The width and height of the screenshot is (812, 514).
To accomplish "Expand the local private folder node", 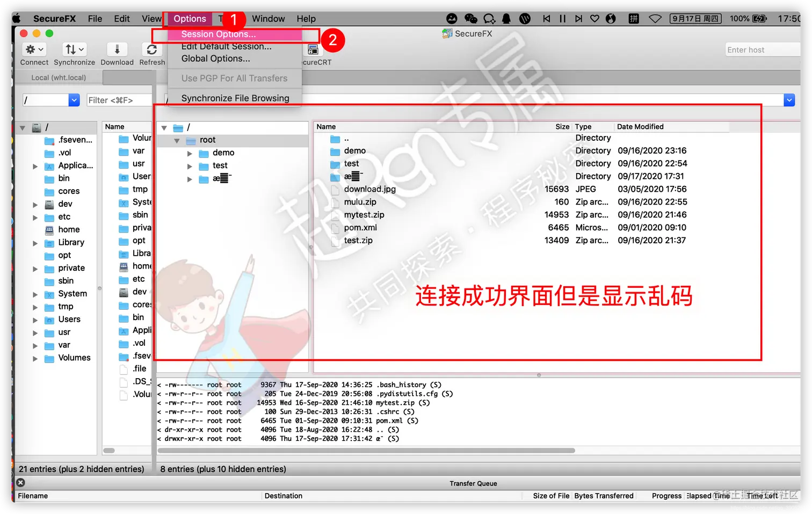I will [x=35, y=269].
